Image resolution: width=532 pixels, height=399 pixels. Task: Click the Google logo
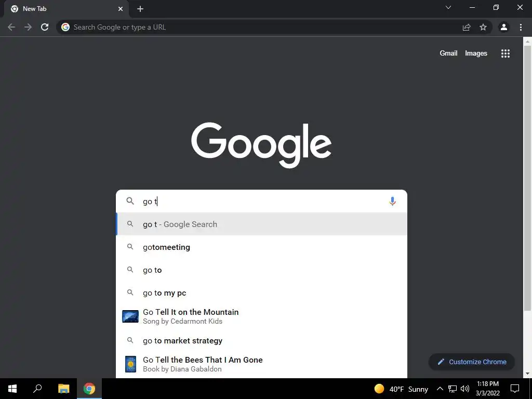[261, 145]
